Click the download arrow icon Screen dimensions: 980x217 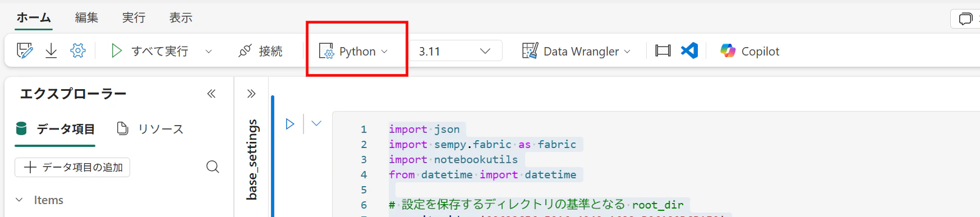point(51,51)
